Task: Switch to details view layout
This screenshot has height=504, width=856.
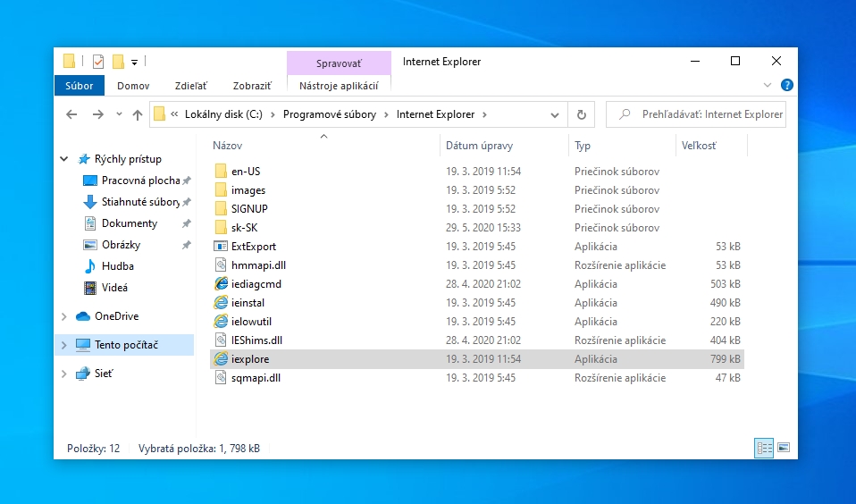Action: (x=764, y=448)
